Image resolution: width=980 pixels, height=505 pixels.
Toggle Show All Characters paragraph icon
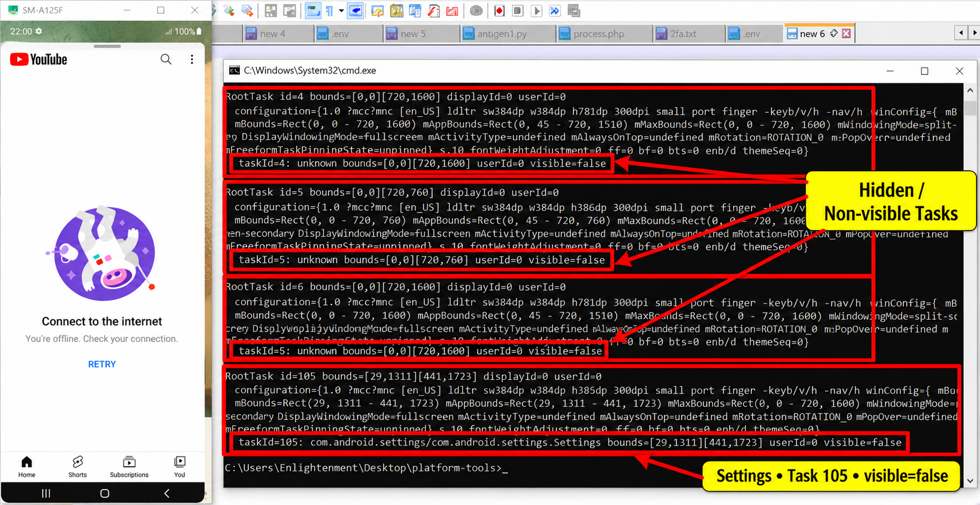[329, 11]
